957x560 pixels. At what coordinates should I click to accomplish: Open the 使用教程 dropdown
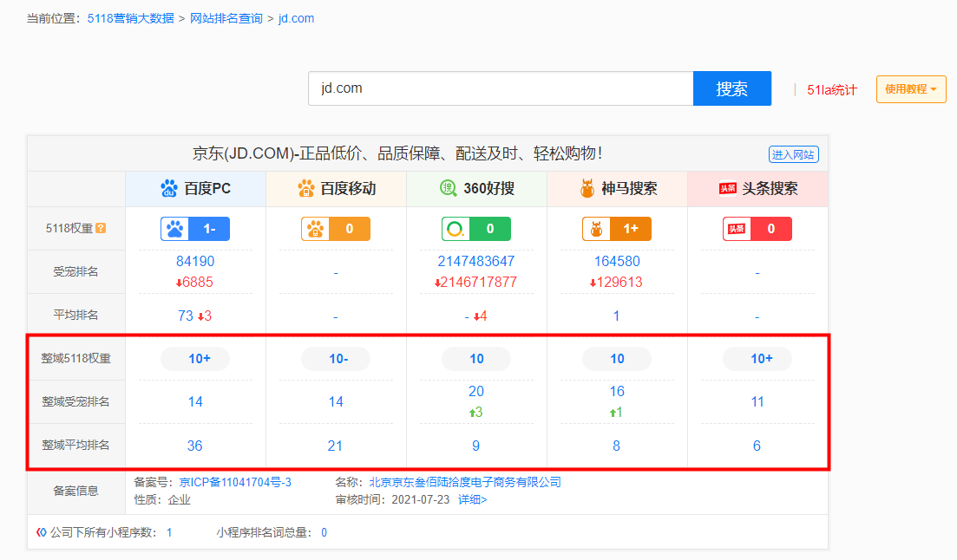(x=911, y=89)
